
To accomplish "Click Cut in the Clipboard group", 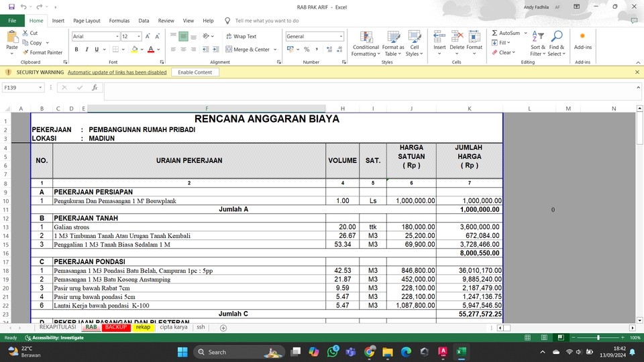I will [30, 33].
